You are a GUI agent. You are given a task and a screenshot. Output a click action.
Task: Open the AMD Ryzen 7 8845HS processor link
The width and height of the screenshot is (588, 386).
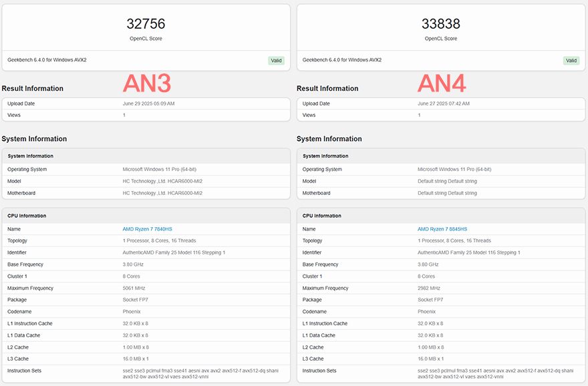pyautogui.click(x=442, y=229)
